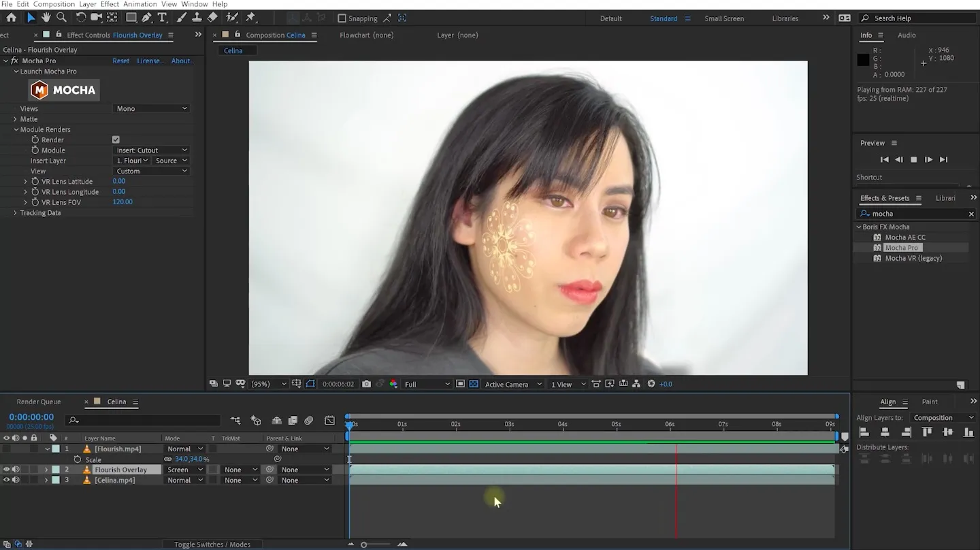The width and height of the screenshot is (980, 550).
Task: Hide the Celina.mp4 layer video
Action: [x=6, y=480]
